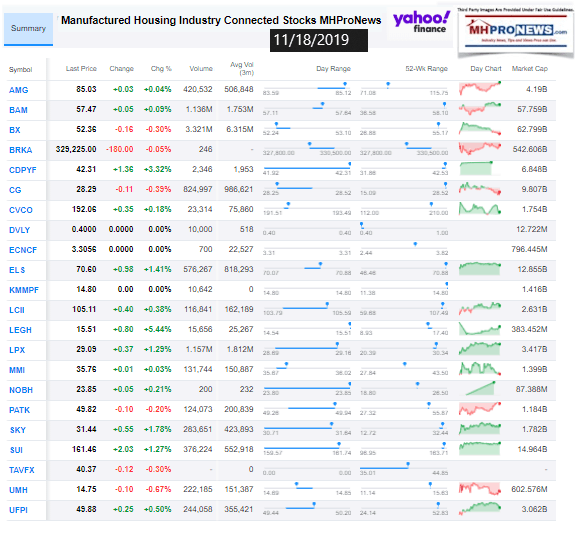The height and width of the screenshot is (540, 575).
Task: Open the TAVFX ticker link
Action: point(22,470)
